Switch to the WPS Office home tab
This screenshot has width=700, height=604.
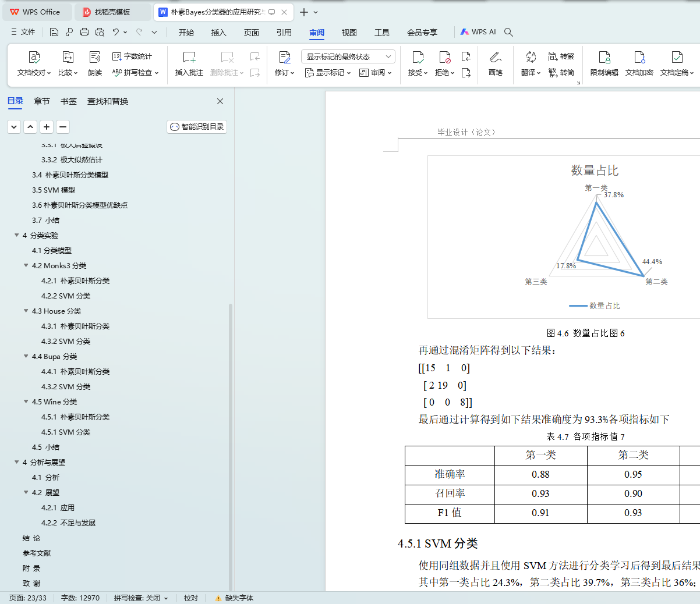(36, 12)
